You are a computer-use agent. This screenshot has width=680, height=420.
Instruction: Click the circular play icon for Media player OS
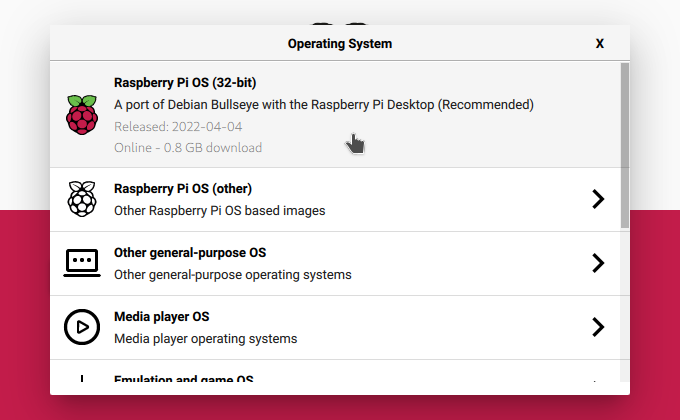pyautogui.click(x=82, y=327)
